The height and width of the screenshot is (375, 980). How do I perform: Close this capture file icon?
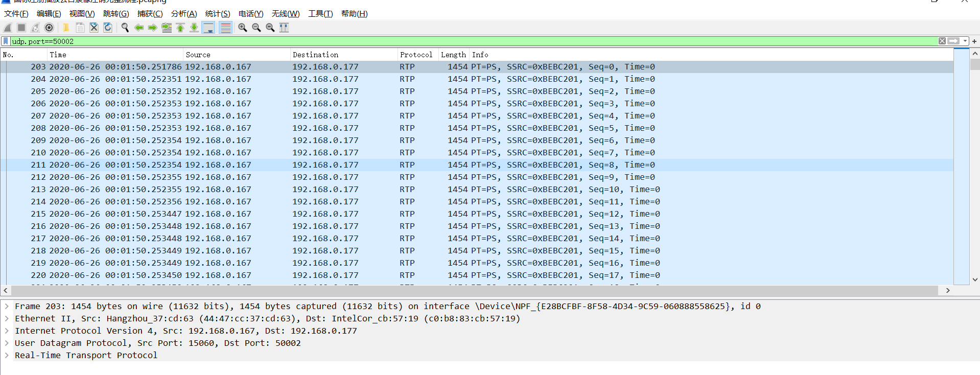pyautogui.click(x=94, y=28)
